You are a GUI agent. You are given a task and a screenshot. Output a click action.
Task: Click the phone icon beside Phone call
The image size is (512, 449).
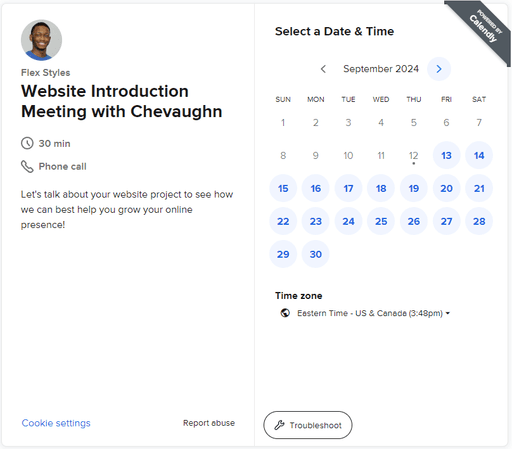tap(27, 166)
